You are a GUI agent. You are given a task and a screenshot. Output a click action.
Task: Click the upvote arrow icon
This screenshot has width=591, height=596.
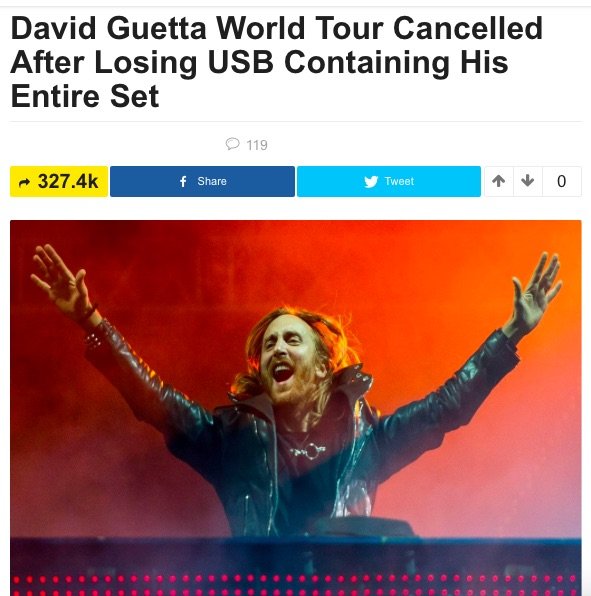[499, 181]
